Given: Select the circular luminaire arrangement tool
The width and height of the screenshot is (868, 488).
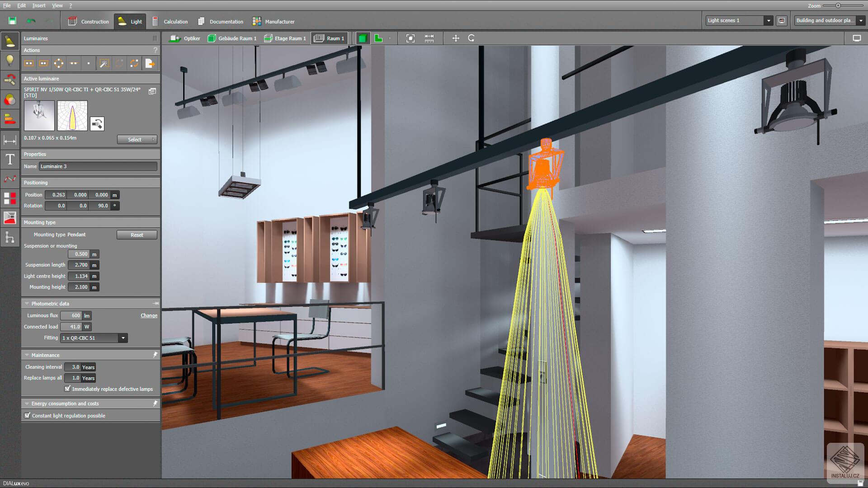Looking at the screenshot, I should pos(59,64).
